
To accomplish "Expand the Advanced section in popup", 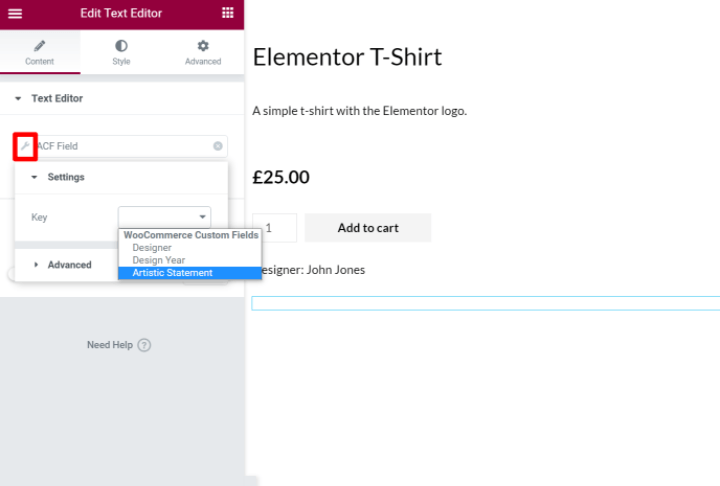I will [37, 265].
